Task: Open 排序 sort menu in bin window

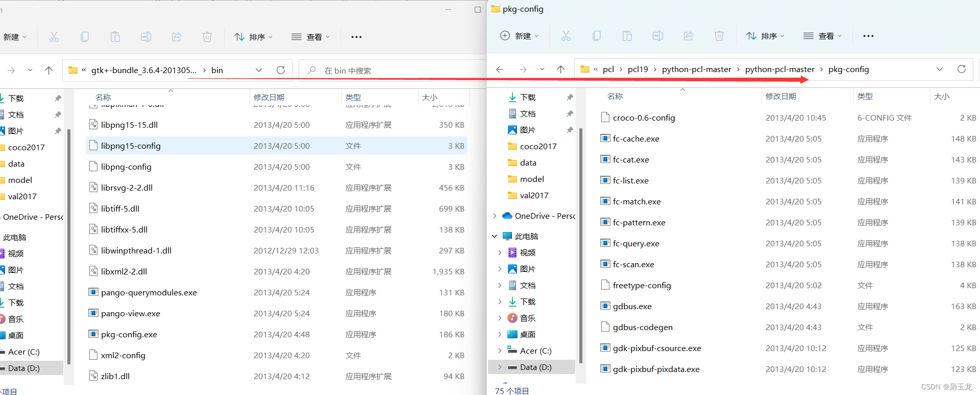Action: [254, 37]
